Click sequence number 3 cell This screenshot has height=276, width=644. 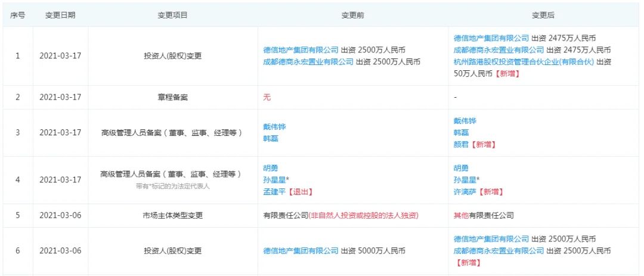tap(18, 133)
